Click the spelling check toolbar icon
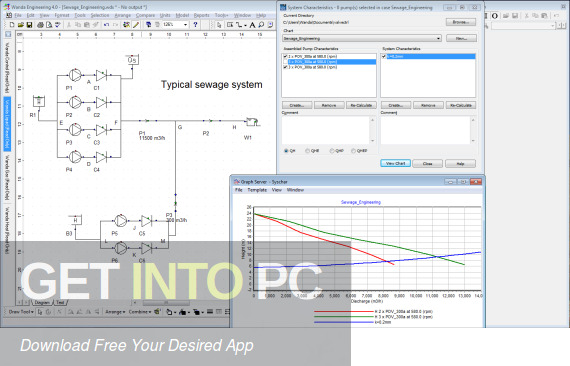 [57, 25]
